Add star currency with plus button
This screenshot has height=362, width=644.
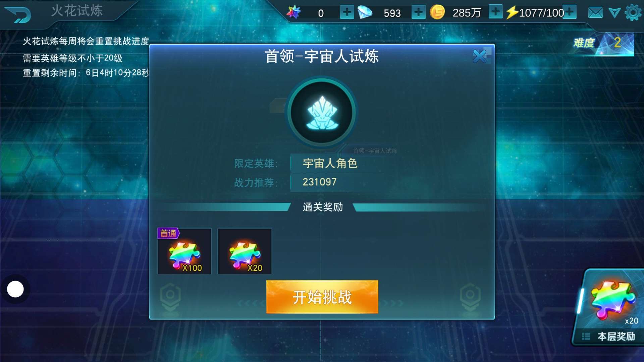coord(347,12)
